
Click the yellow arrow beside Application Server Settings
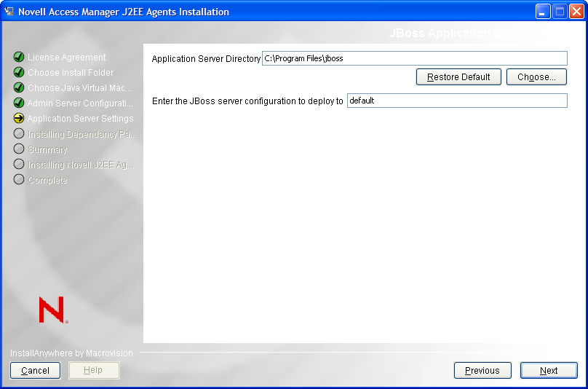[x=19, y=118]
